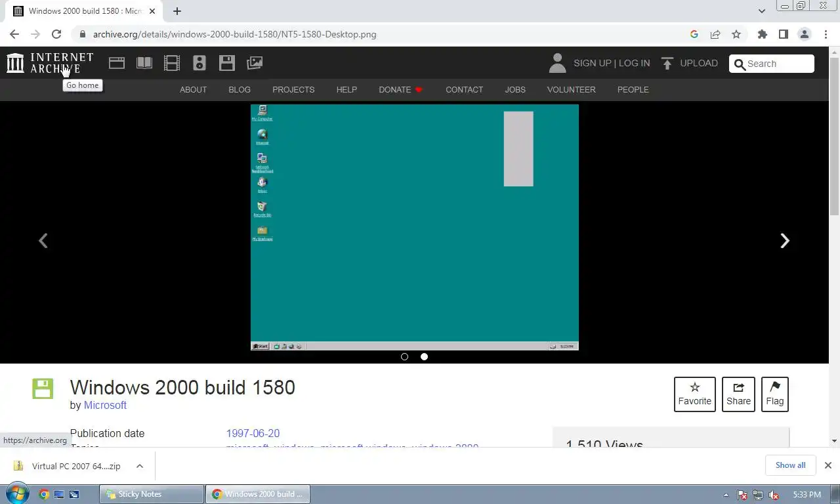Click the address bar URL

click(234, 34)
